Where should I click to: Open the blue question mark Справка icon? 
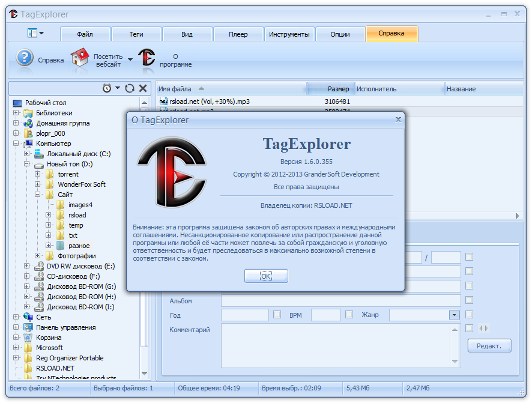tap(25, 58)
